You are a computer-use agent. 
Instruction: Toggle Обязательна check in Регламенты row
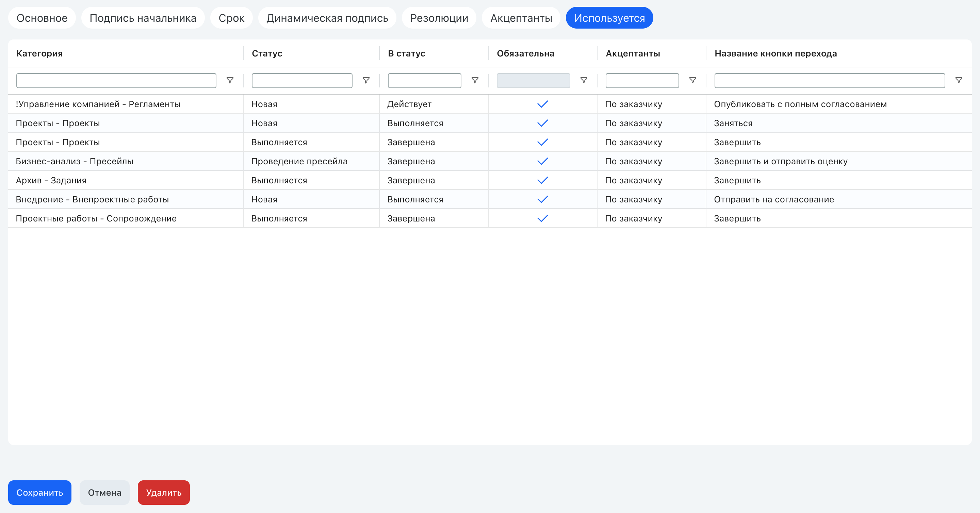pos(542,104)
